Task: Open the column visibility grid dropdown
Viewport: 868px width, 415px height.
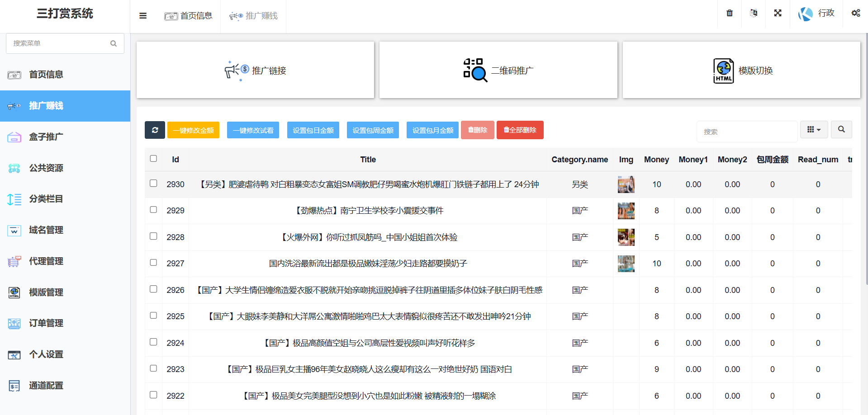Action: click(x=814, y=130)
